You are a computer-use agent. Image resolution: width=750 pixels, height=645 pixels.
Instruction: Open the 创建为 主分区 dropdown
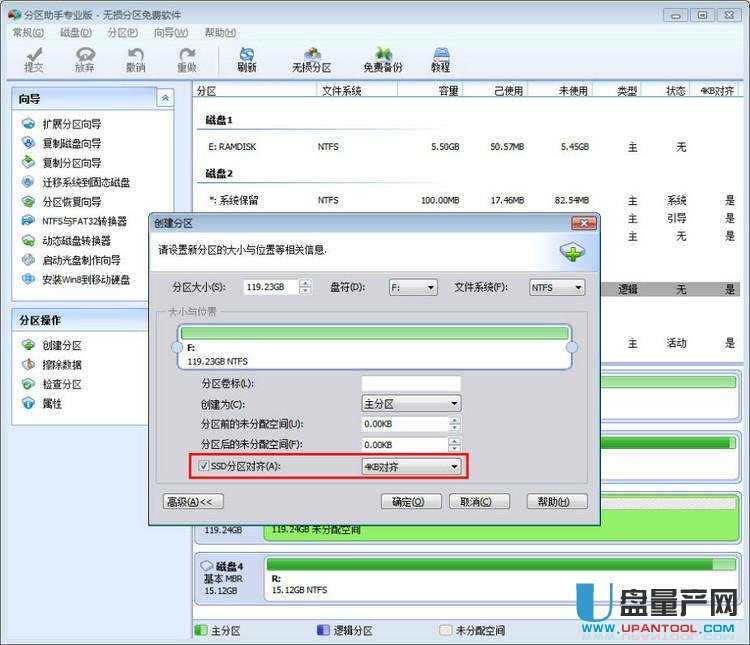point(411,404)
